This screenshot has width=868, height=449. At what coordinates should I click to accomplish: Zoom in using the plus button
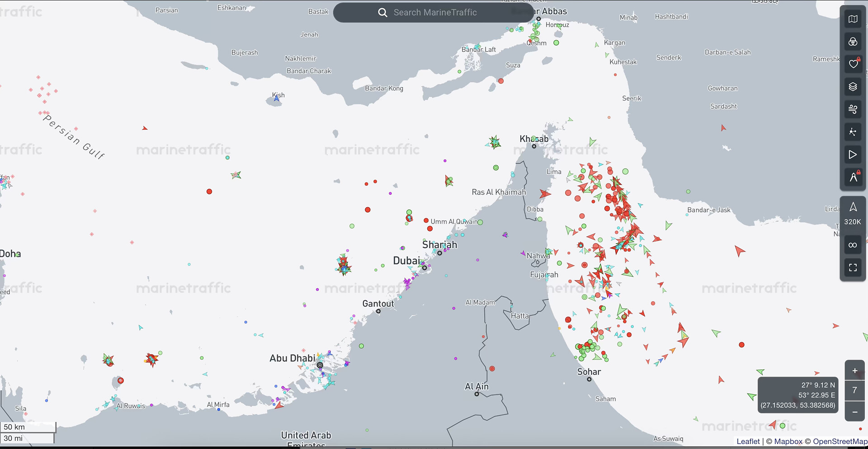click(854, 371)
